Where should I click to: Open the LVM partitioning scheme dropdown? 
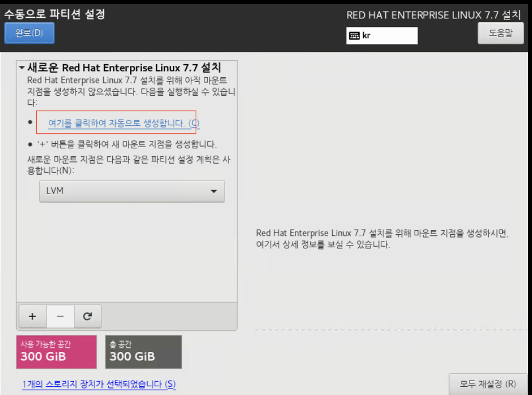(132, 191)
